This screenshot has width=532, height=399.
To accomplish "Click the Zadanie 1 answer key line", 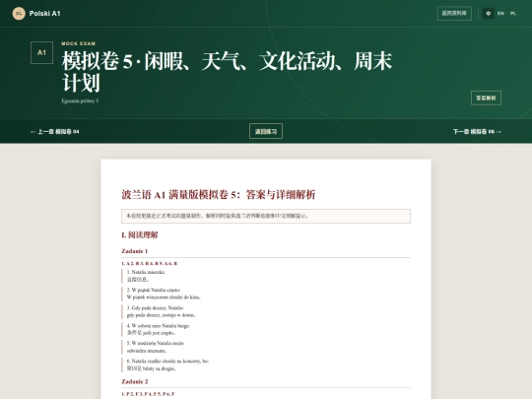I will pos(150,264).
